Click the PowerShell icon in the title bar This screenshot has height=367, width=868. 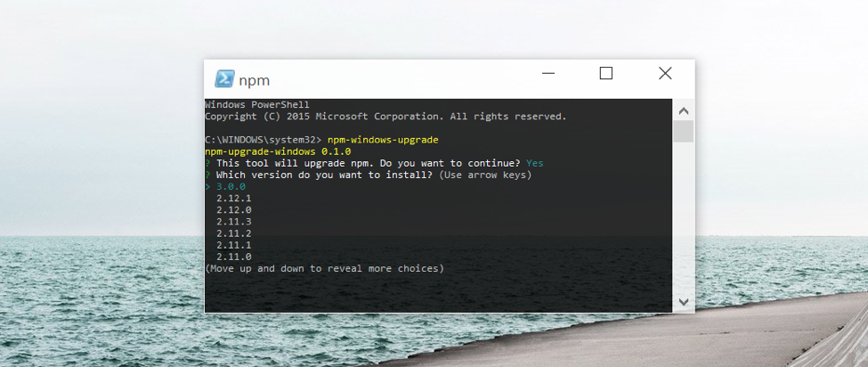(224, 79)
